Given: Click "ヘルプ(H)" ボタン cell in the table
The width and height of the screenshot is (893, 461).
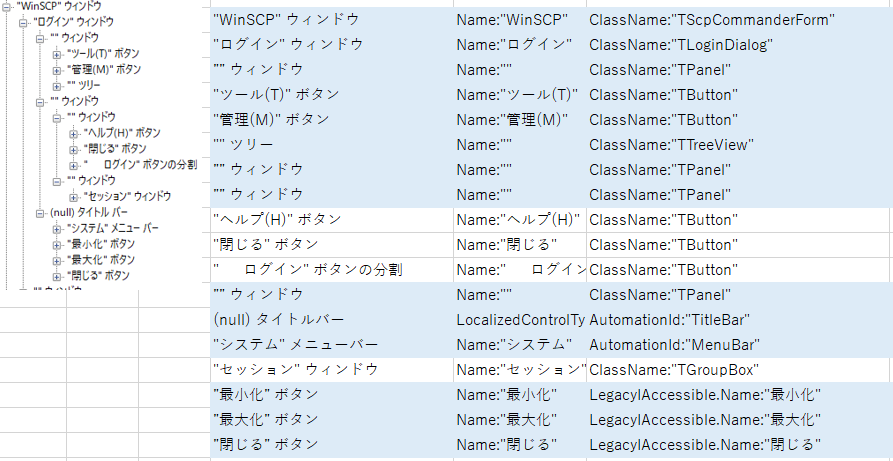Looking at the screenshot, I should pyautogui.click(x=332, y=219).
